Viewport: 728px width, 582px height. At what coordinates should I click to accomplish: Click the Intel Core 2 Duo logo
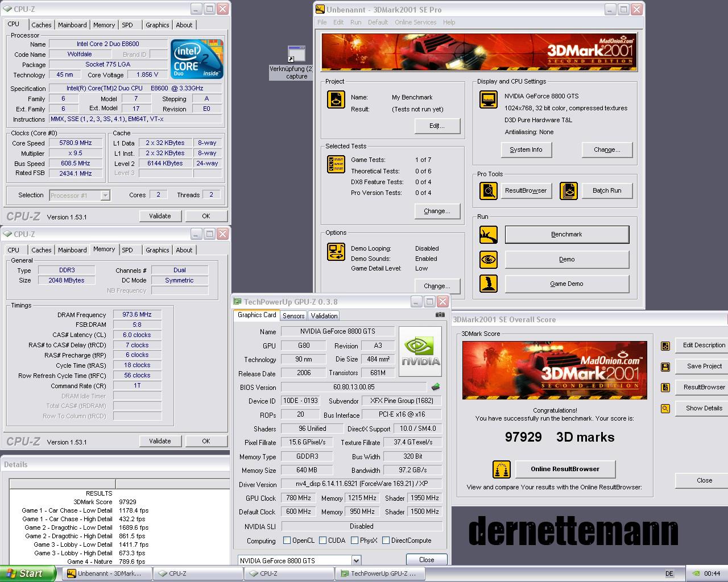[197, 59]
